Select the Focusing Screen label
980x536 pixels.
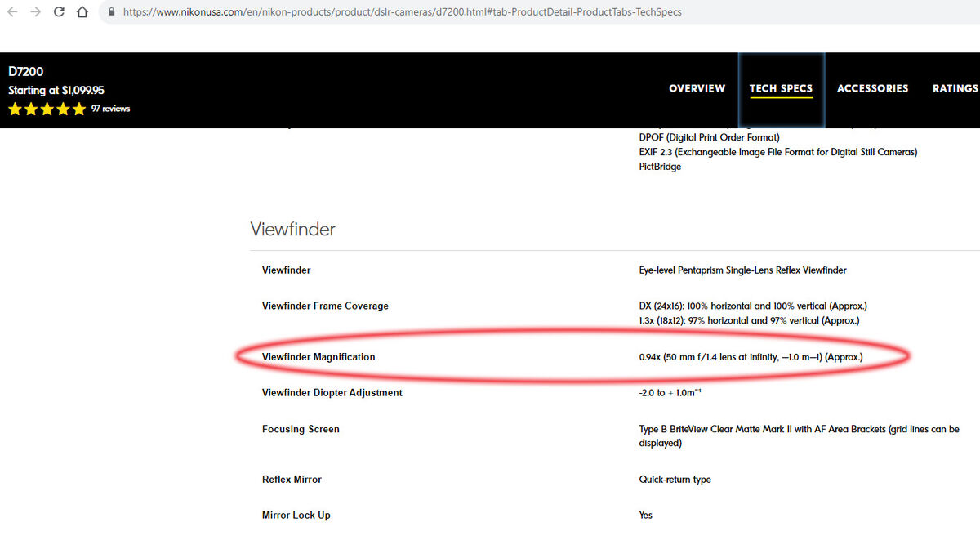click(301, 429)
